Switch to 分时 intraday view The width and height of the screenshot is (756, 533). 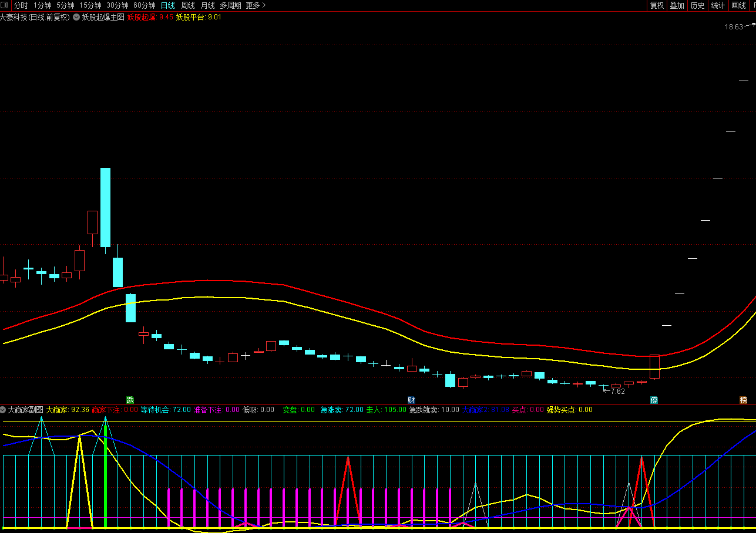(21, 5)
